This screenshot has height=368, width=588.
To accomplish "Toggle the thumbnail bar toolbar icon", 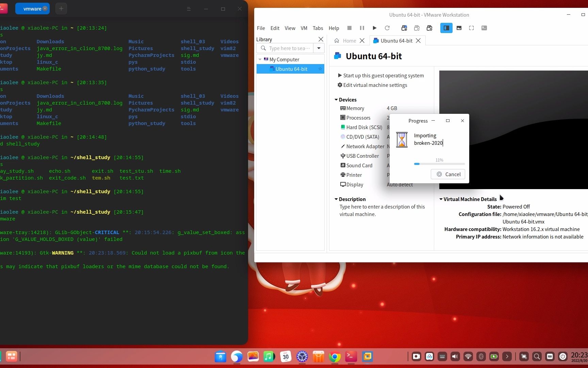I will (459, 28).
